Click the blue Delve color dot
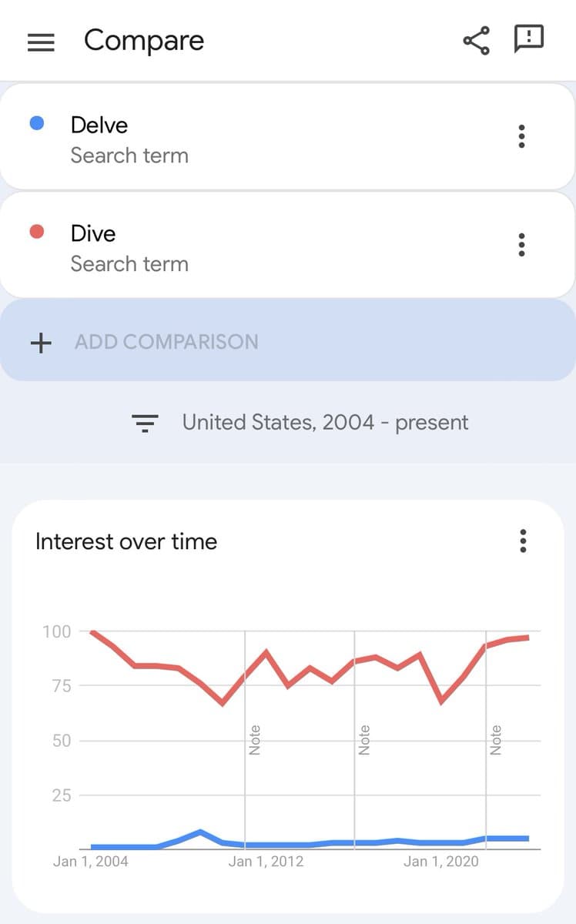Screen dimensions: 576x924 [36, 122]
